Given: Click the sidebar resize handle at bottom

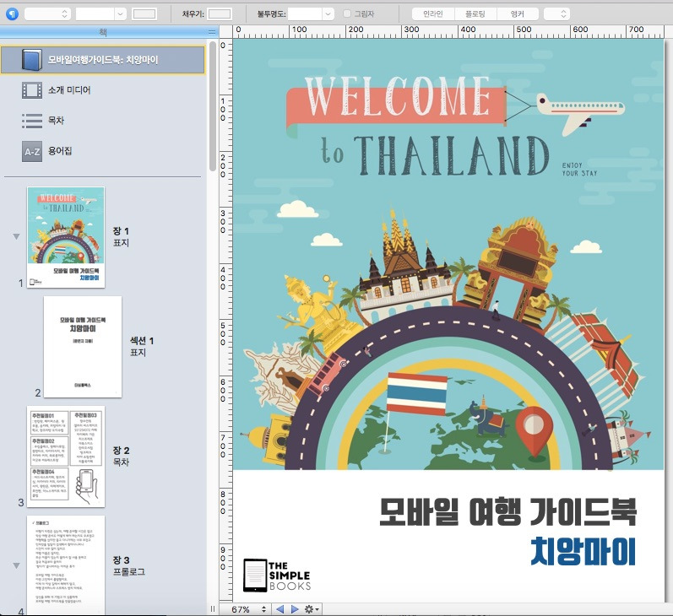Looking at the screenshot, I should 213,609.
